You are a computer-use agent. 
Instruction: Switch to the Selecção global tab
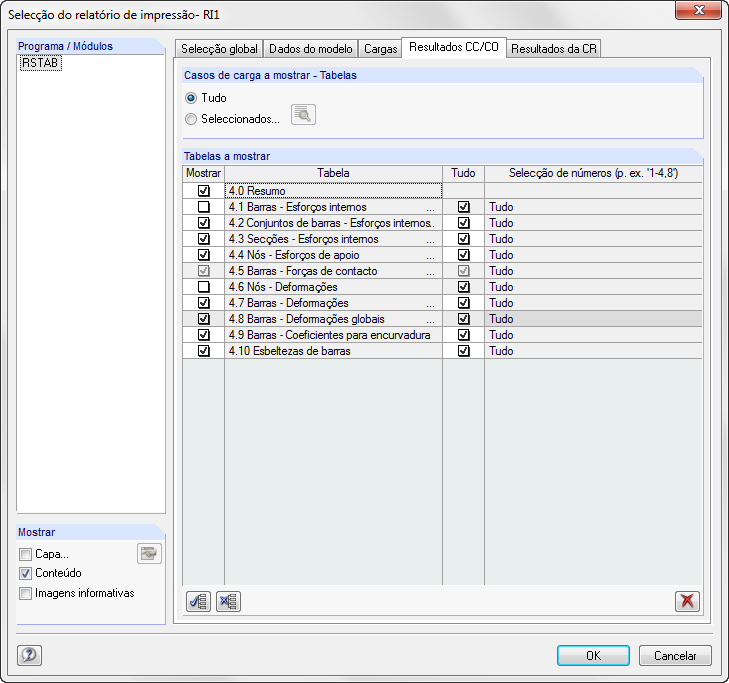(x=219, y=49)
